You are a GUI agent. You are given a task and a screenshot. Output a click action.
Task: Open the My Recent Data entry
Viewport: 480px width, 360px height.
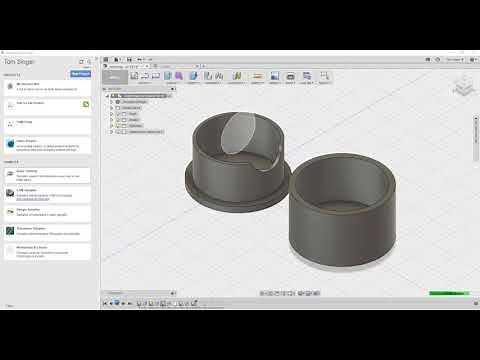coord(47,87)
